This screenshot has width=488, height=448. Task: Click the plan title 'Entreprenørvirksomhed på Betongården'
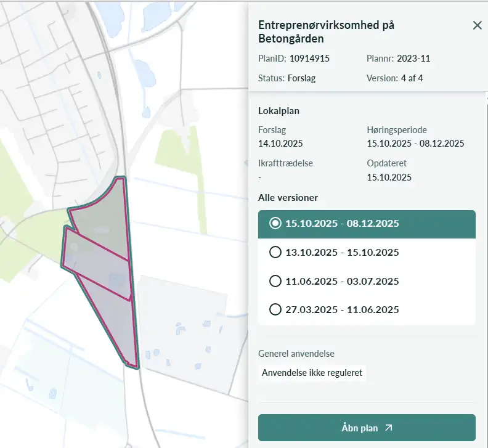coord(326,32)
